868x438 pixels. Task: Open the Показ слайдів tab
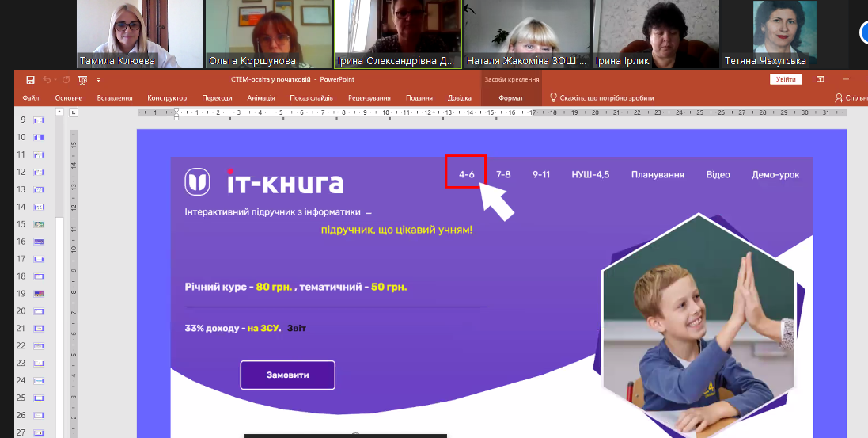point(312,98)
